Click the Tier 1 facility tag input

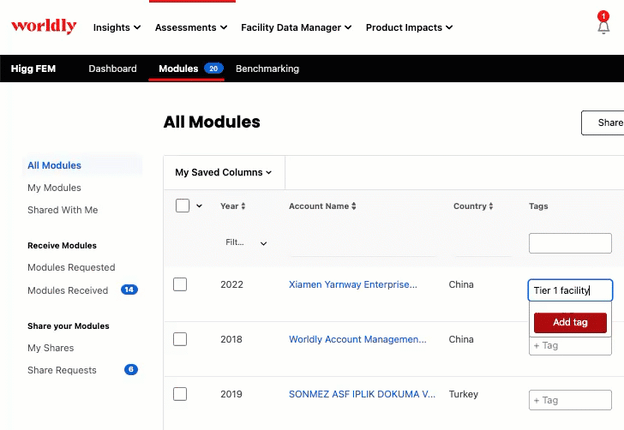pos(570,290)
